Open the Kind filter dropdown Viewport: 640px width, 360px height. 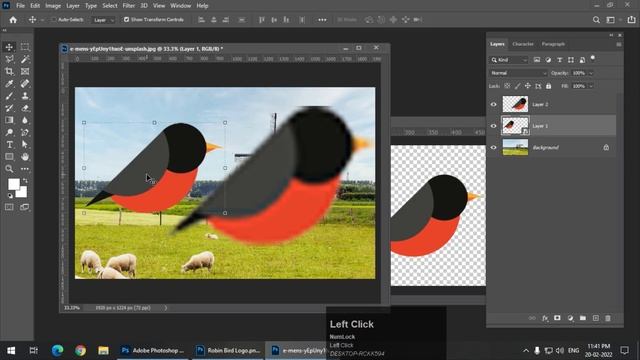509,60
